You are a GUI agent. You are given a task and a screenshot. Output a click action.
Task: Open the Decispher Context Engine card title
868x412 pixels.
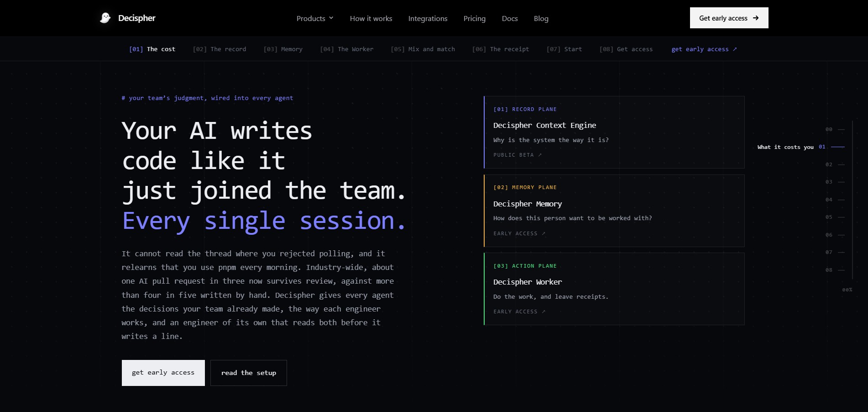[x=544, y=125]
